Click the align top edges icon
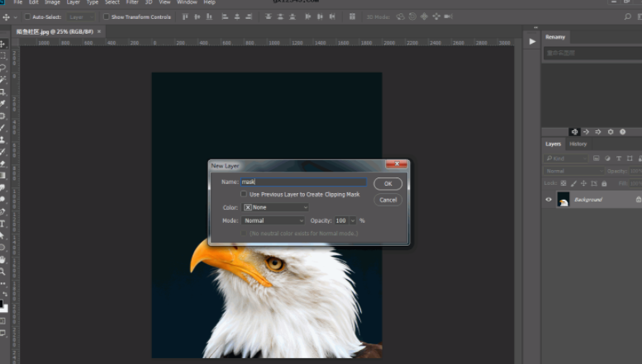 [x=185, y=17]
